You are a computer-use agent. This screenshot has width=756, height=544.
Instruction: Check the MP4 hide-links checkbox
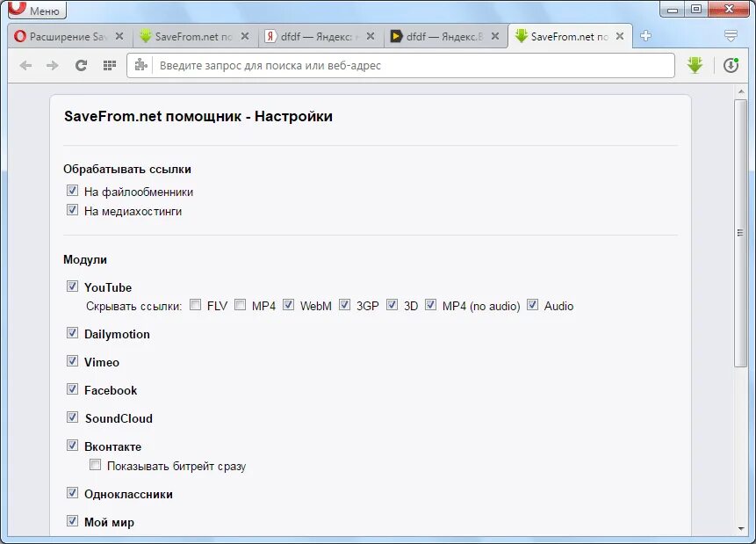[240, 305]
